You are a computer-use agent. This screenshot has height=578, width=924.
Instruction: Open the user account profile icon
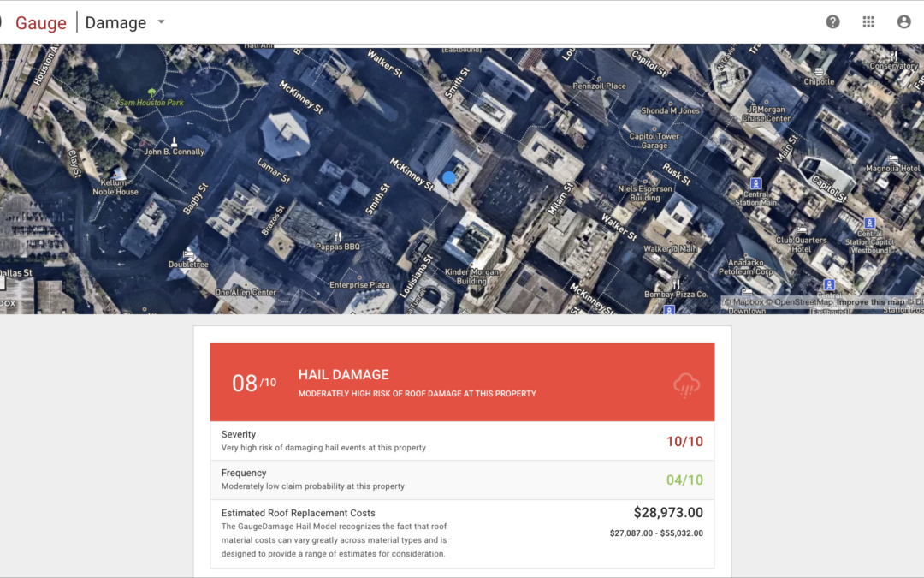coord(904,21)
